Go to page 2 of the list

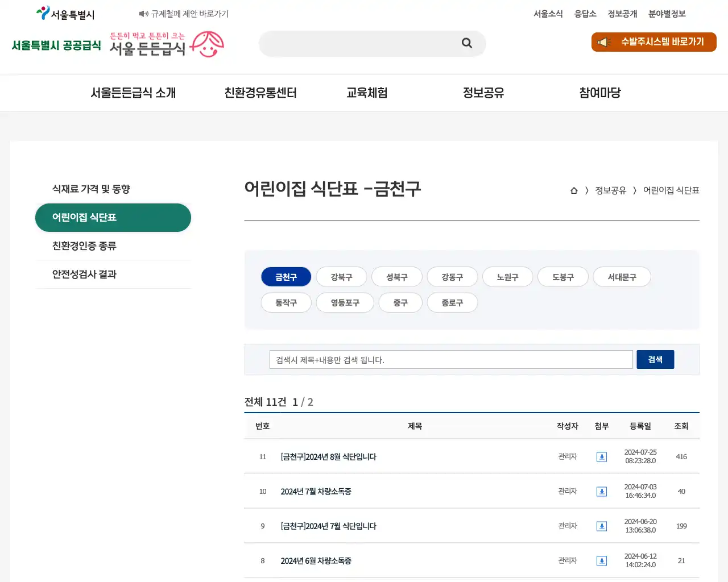[310, 402]
